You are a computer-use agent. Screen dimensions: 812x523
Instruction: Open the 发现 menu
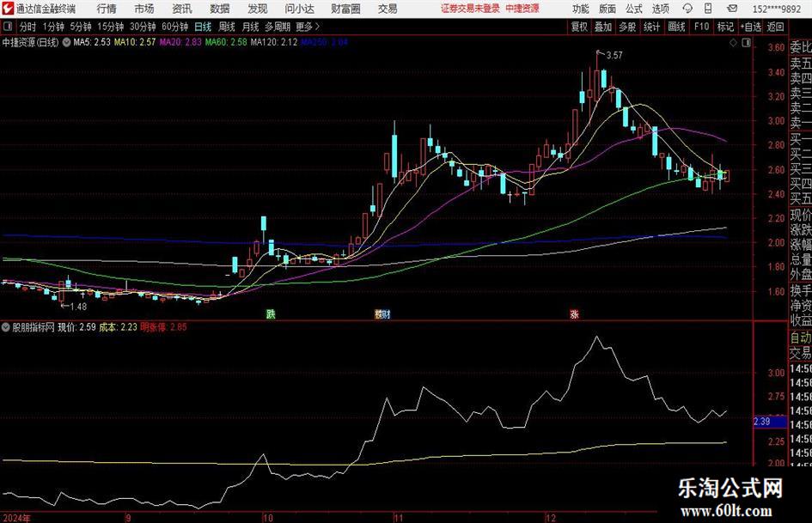[258, 9]
